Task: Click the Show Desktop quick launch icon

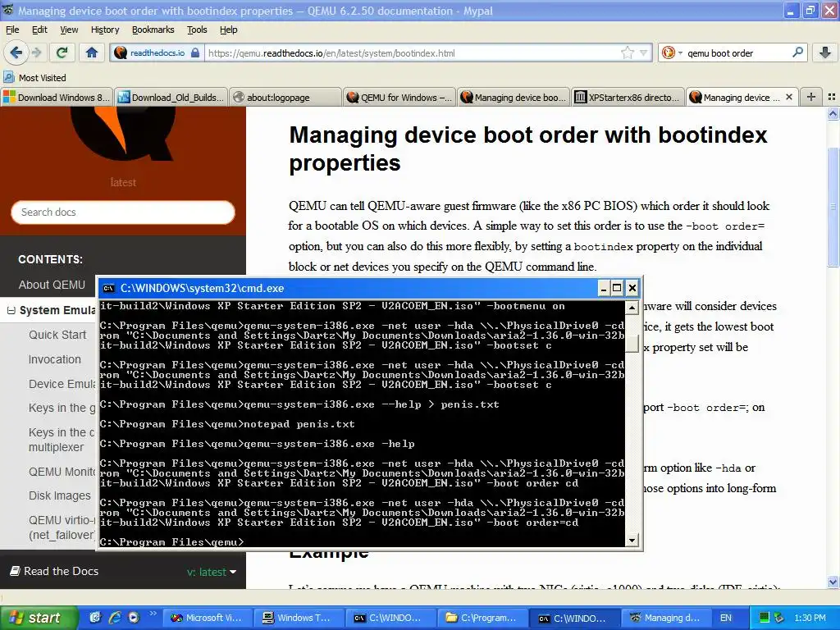Action: tap(95, 618)
